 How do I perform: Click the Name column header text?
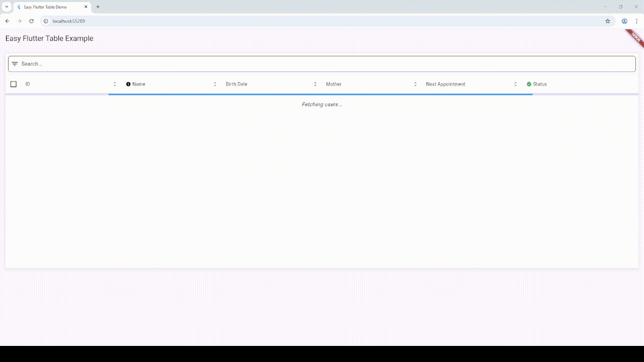pyautogui.click(x=139, y=84)
